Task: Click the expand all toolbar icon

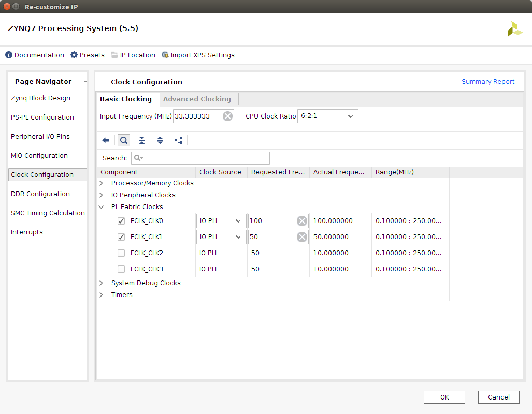Action: click(x=160, y=140)
